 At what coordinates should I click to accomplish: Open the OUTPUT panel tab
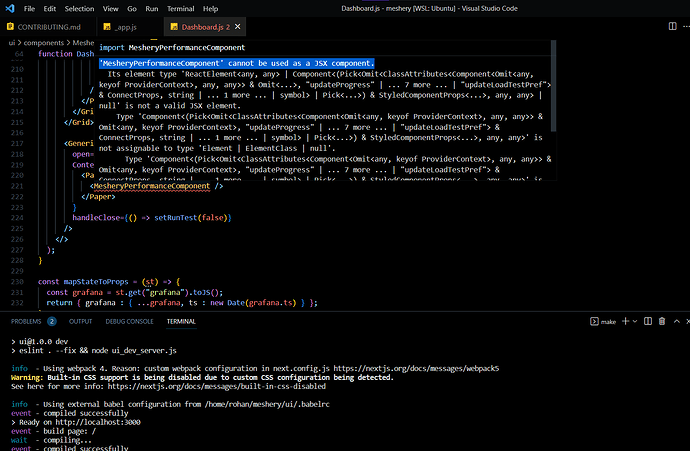point(81,322)
